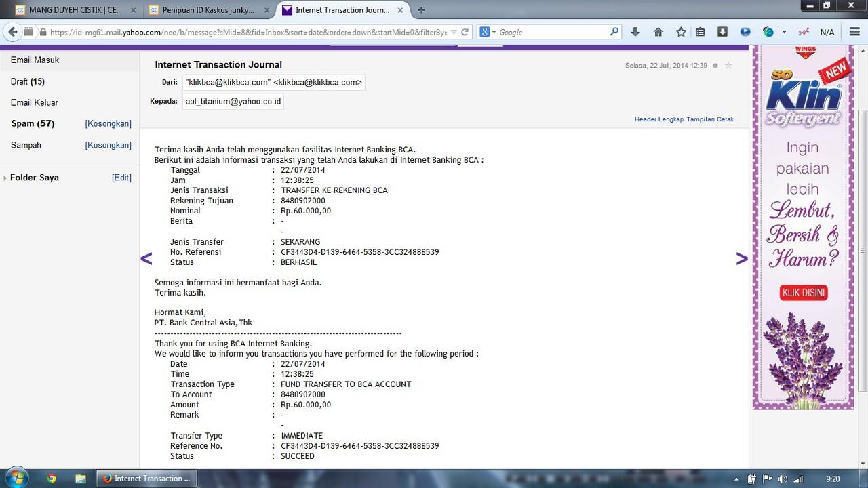Viewport: 868px width, 488px height.
Task: Open a new browser tab
Action: pos(421,10)
